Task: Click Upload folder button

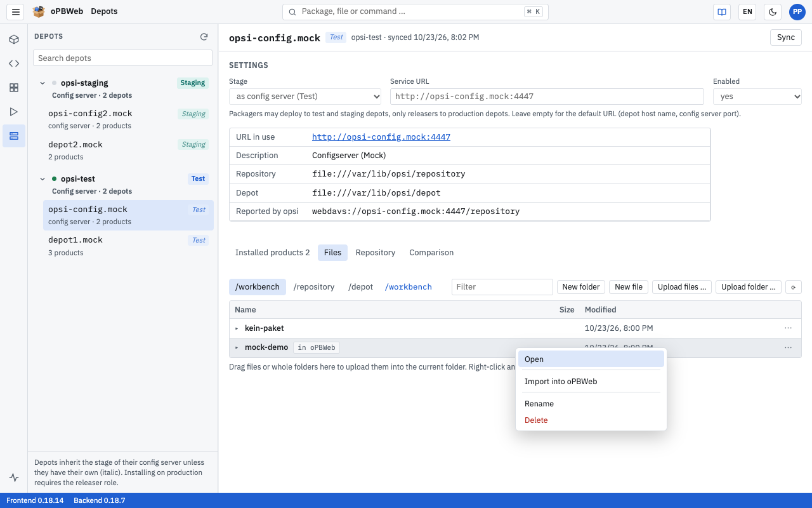Action: coord(749,287)
